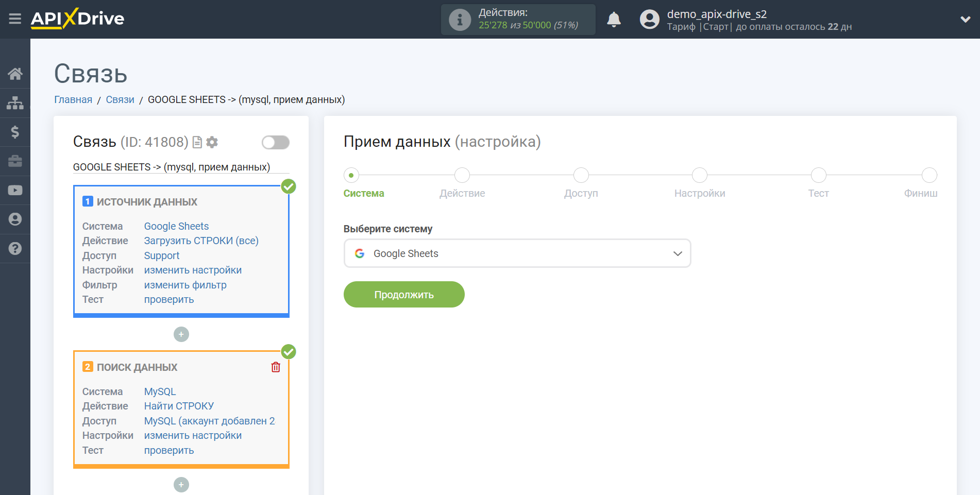This screenshot has width=980, height=495.
Task: Select the Тест step
Action: click(x=819, y=175)
